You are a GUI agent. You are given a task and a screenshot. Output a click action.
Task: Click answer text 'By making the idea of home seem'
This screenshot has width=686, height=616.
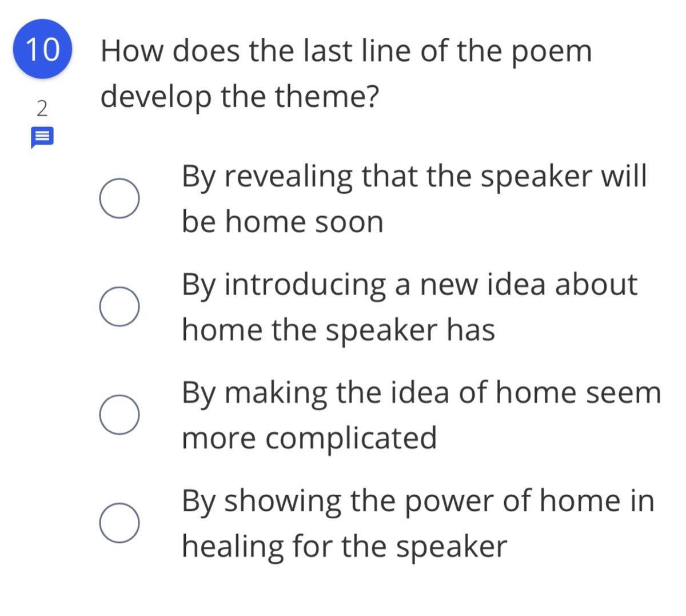pyautogui.click(x=421, y=393)
